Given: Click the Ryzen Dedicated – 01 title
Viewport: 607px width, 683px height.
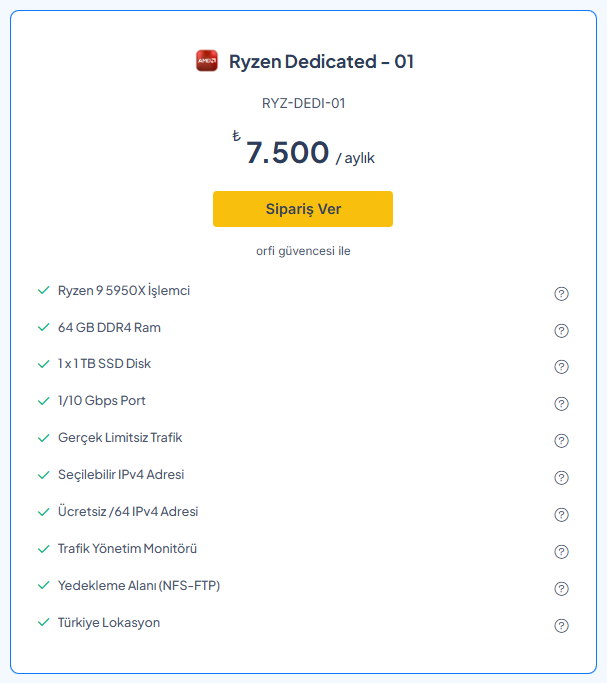Looking at the screenshot, I should [x=321, y=61].
